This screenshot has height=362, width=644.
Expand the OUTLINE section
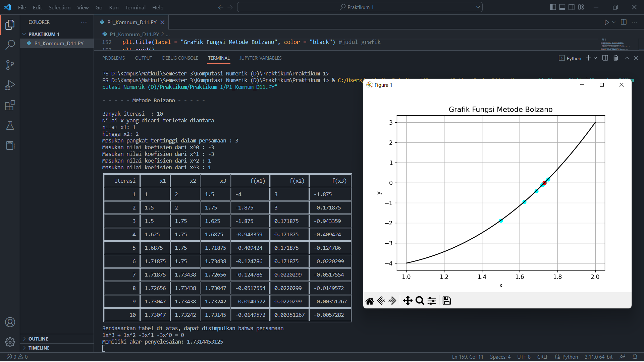pyautogui.click(x=39, y=339)
